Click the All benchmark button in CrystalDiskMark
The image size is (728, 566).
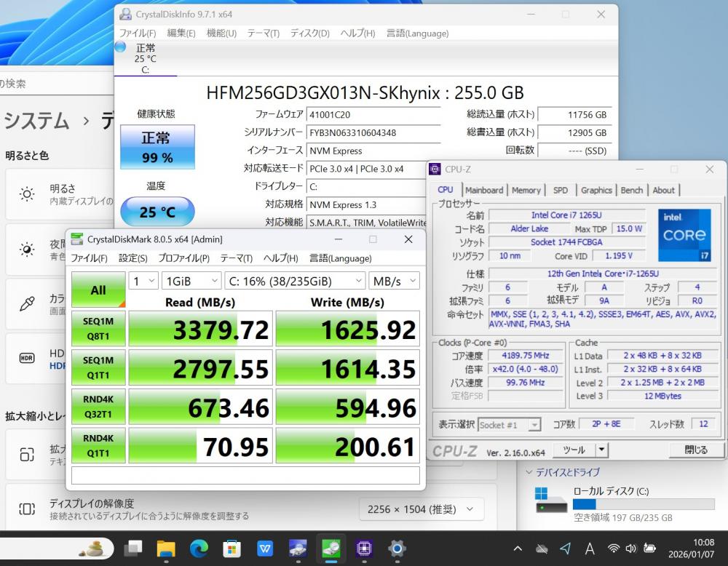(98, 290)
